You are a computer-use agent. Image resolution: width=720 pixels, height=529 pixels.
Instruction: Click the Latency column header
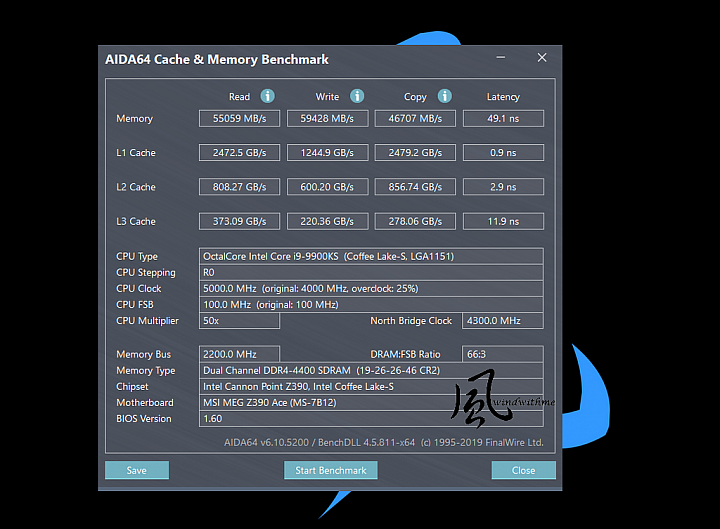click(x=503, y=97)
